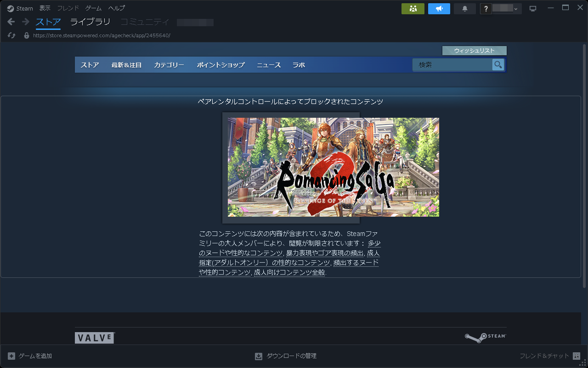588x368 pixels.
Task: Open the 表示 menu
Action: 45,8
